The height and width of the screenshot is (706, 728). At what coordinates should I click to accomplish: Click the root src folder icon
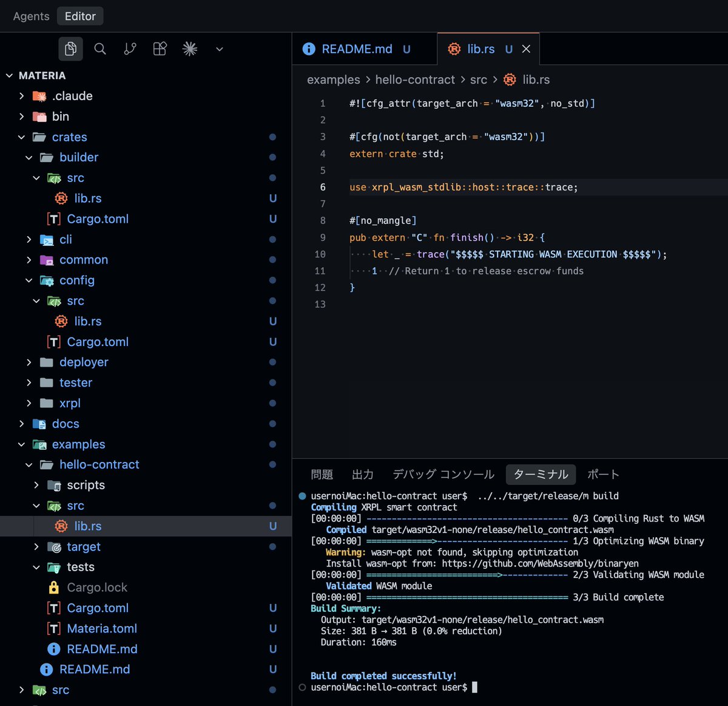pyautogui.click(x=39, y=690)
